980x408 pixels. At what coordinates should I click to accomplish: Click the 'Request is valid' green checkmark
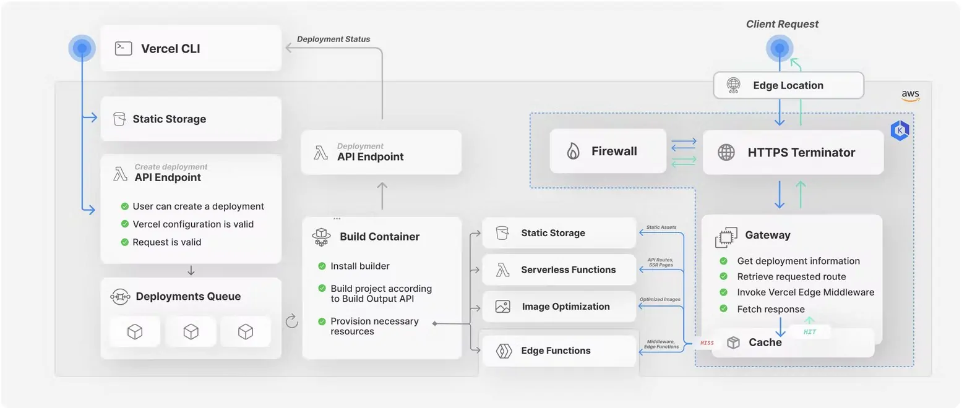point(125,242)
